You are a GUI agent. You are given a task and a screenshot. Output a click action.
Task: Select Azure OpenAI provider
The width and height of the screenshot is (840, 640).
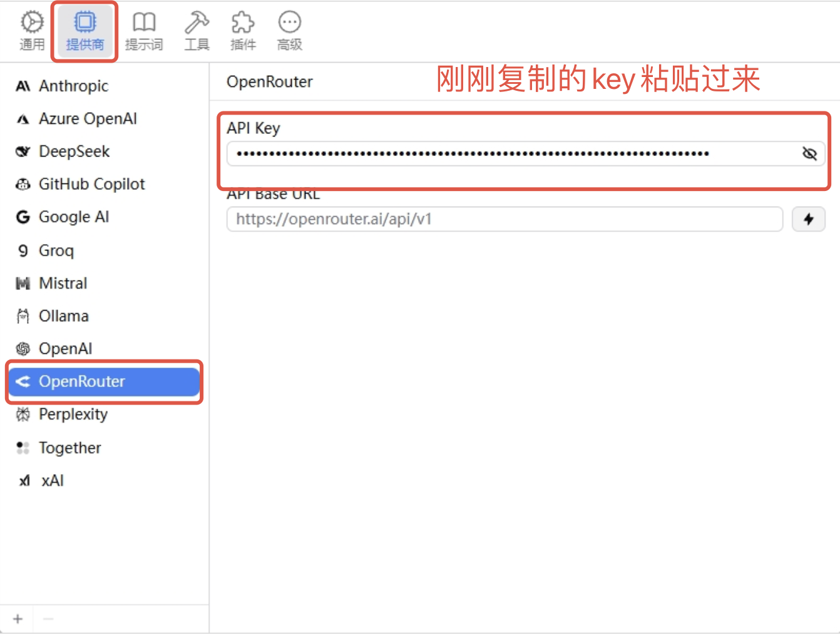click(x=88, y=118)
